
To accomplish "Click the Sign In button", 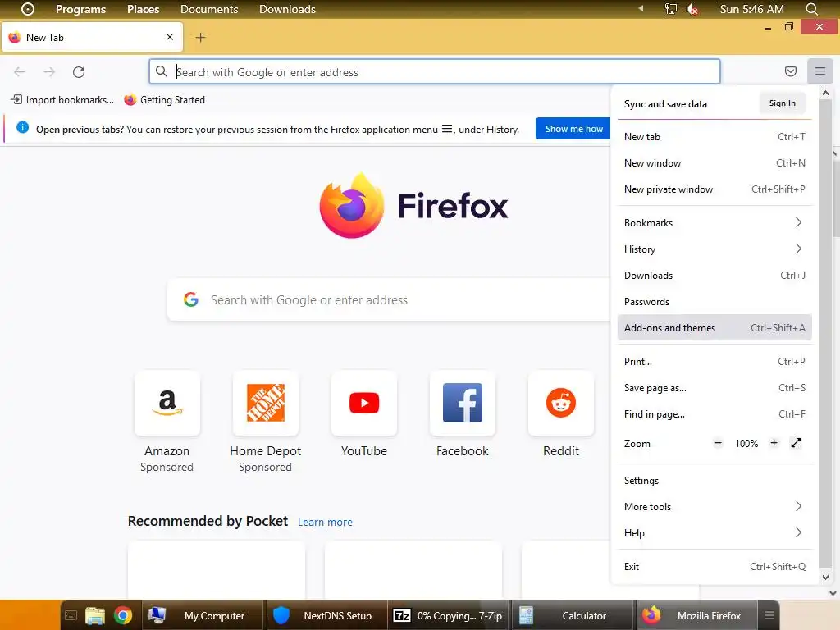I will [x=782, y=103].
